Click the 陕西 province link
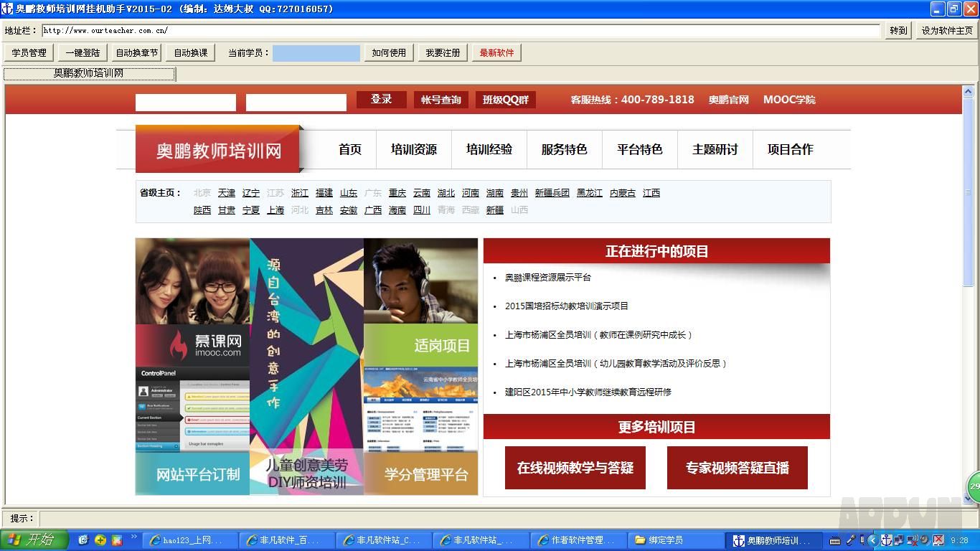 click(202, 210)
